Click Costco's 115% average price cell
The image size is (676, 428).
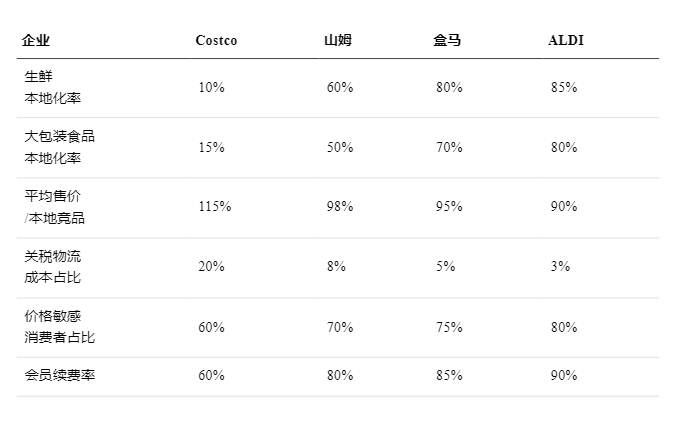214,207
